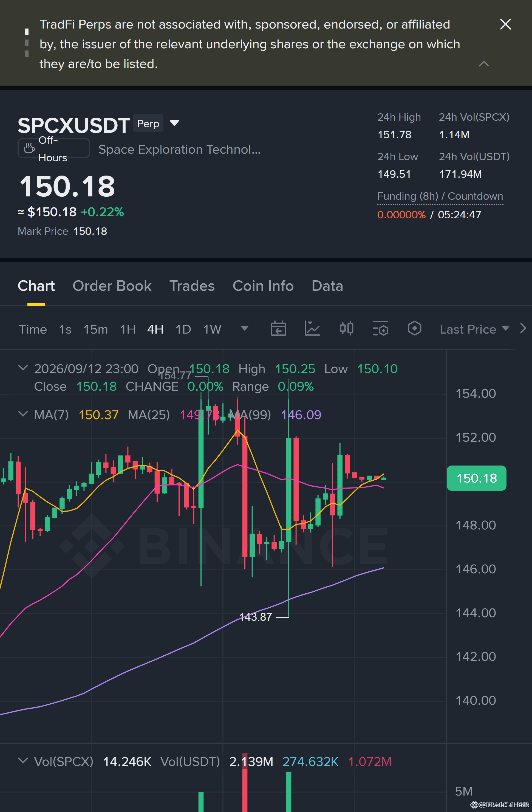This screenshot has height=812, width=532.
Task: Collapse the OHLC candle info row
Action: tap(23, 368)
